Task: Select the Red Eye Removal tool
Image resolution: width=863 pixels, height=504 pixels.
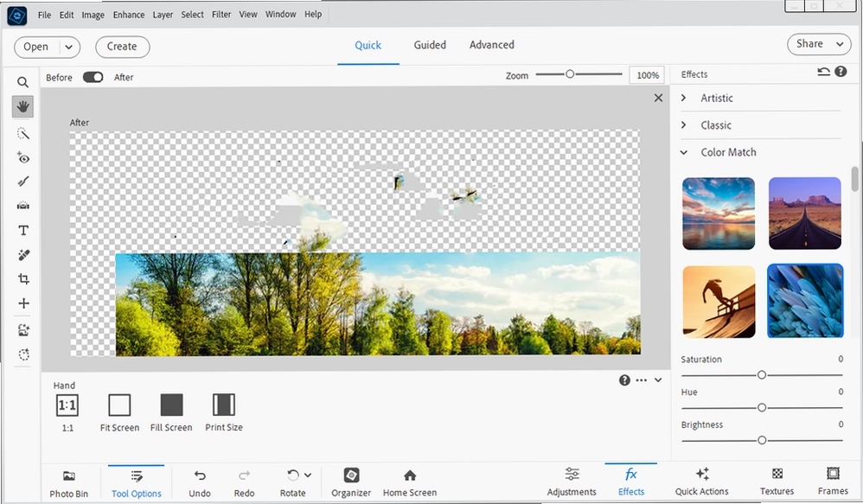Action: point(22,158)
